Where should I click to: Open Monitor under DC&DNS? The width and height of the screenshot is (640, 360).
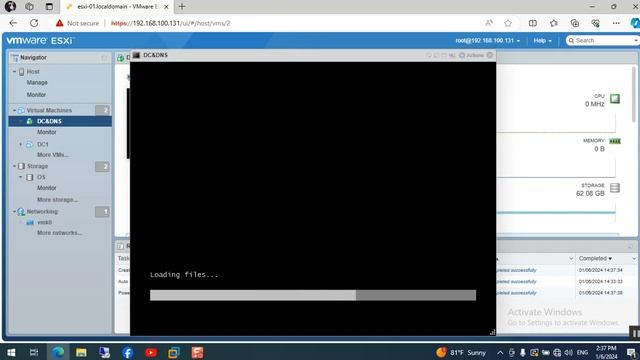[47, 132]
